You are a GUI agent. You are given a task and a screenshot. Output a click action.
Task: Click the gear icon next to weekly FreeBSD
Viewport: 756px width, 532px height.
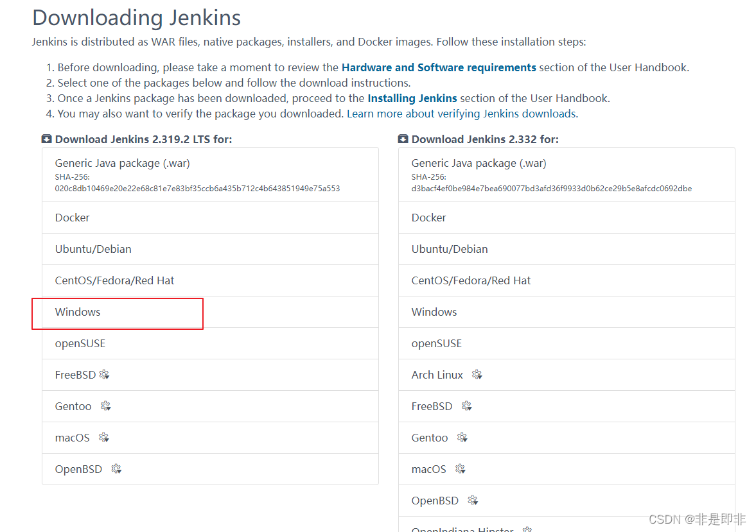coord(467,406)
